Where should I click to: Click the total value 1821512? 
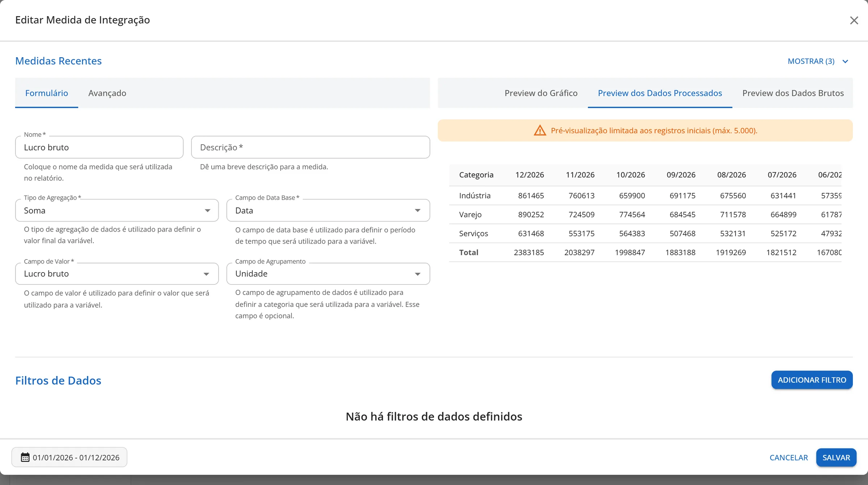[781, 252]
